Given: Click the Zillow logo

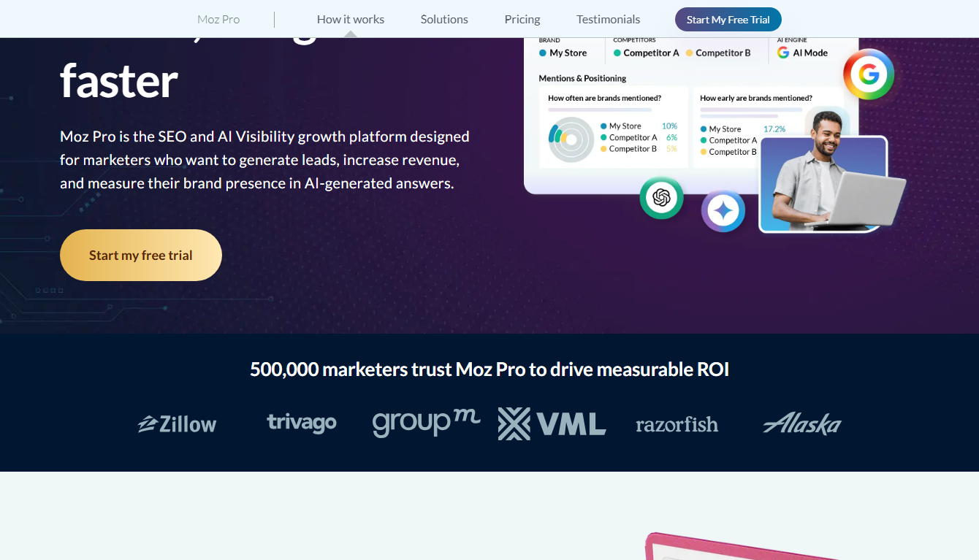Looking at the screenshot, I should [x=178, y=424].
